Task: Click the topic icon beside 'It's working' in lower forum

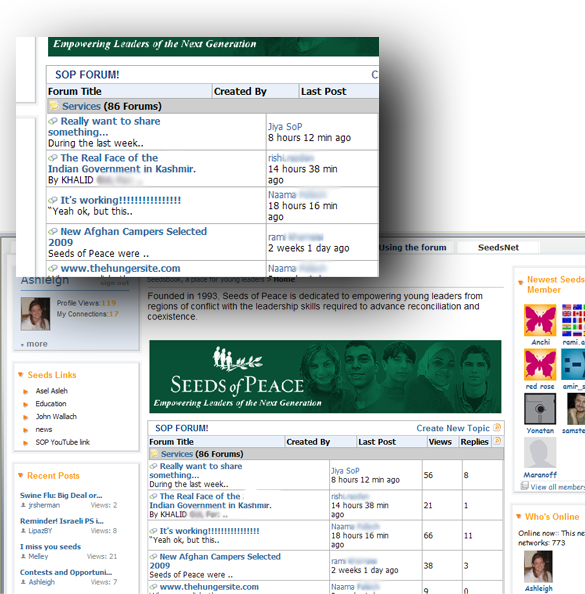Action: click(x=153, y=531)
